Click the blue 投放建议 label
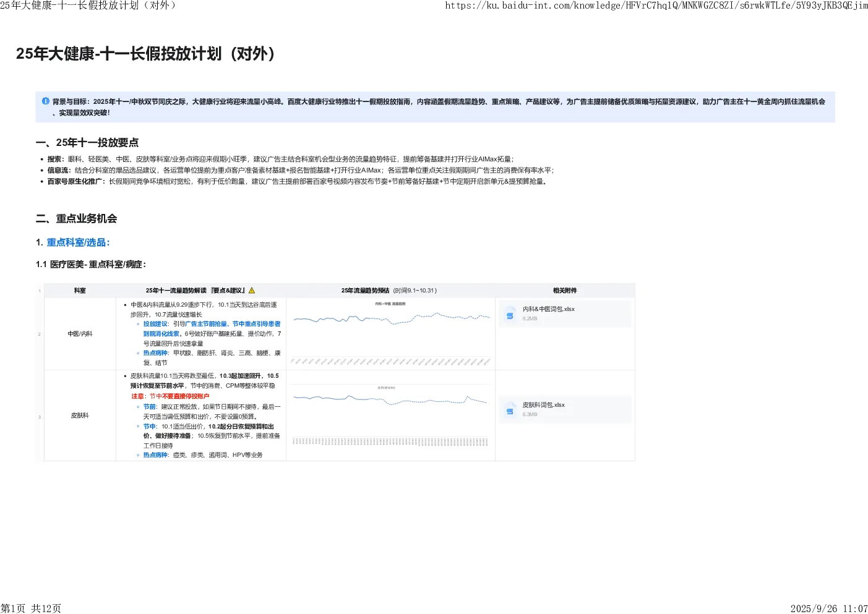Viewport: 868px width, 614px height. click(155, 324)
